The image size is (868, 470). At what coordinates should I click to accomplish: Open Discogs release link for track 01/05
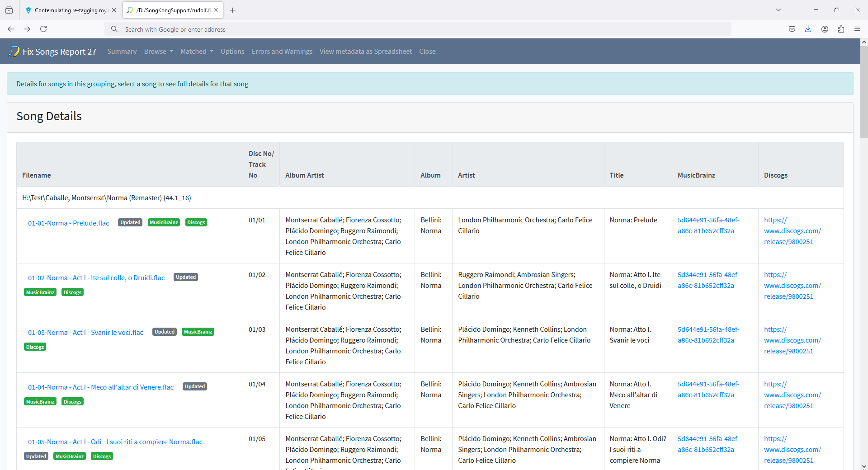tap(793, 450)
